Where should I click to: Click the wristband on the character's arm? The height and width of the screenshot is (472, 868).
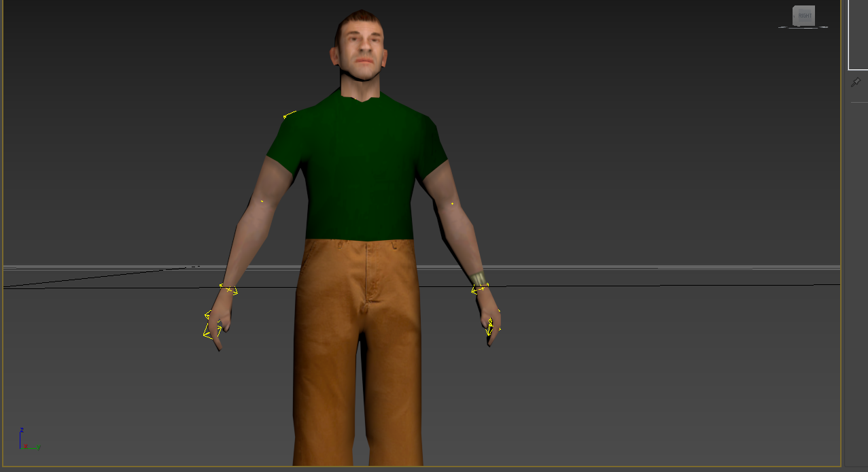tap(479, 279)
